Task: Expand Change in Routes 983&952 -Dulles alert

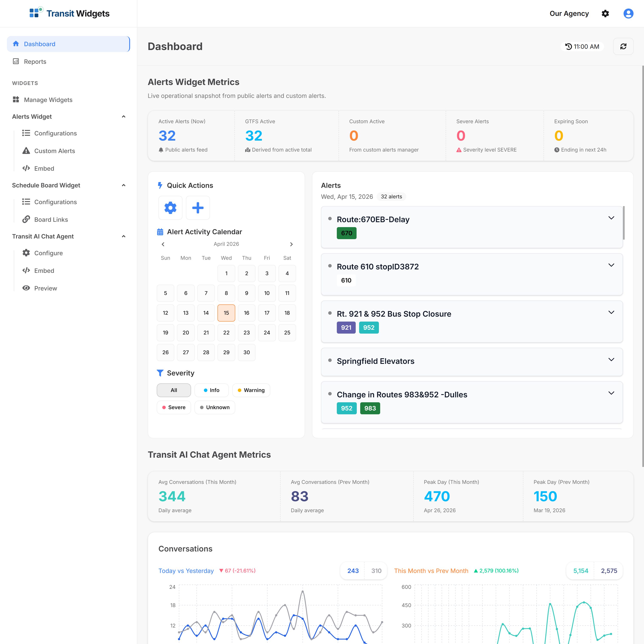Action: (x=611, y=393)
